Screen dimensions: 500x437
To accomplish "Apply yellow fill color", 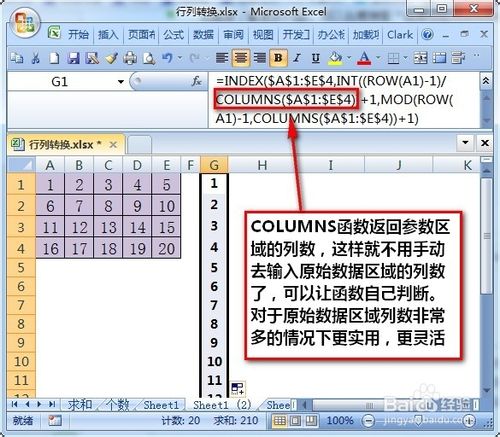I will click(335, 58).
